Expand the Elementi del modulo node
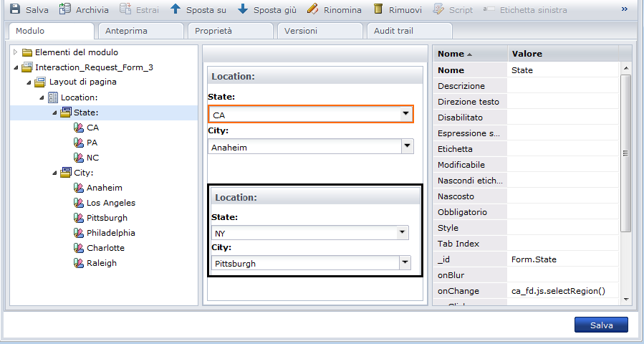This screenshot has width=644, height=344. click(16, 52)
